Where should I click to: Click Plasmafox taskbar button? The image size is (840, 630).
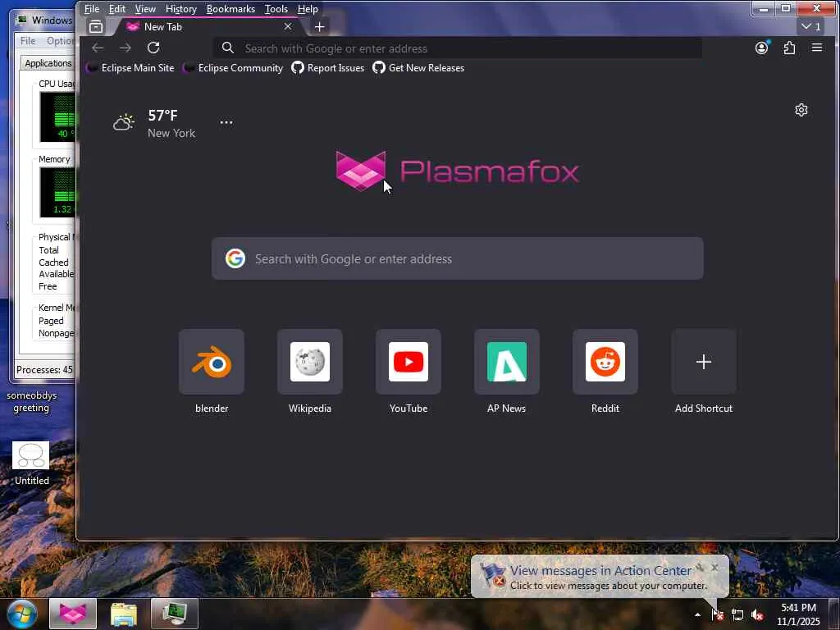click(x=73, y=614)
